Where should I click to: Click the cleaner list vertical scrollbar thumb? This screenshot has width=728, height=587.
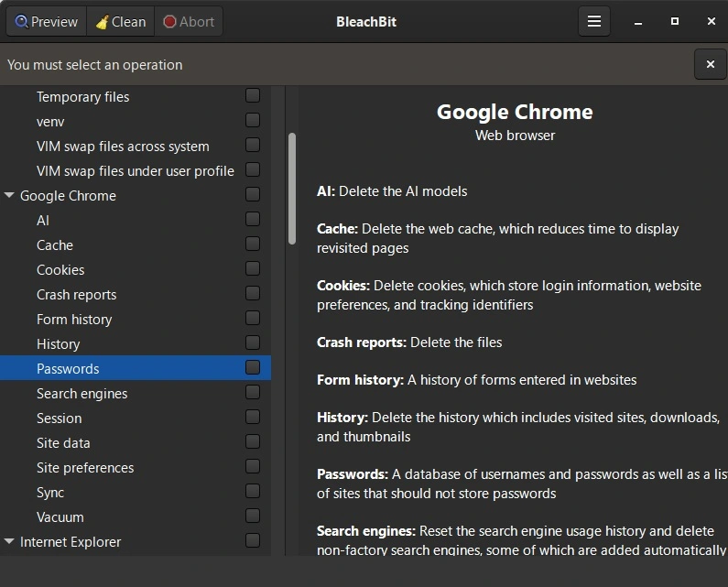pyautogui.click(x=291, y=189)
